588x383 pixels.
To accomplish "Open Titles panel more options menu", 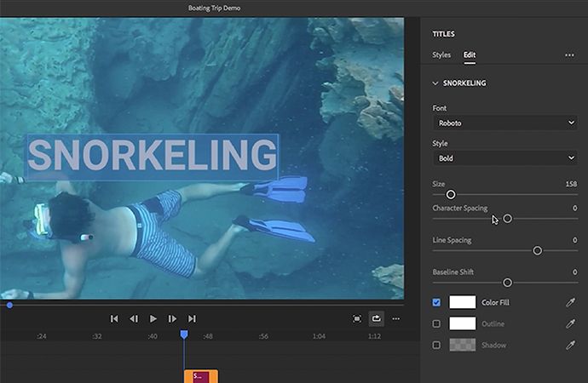I will [569, 55].
